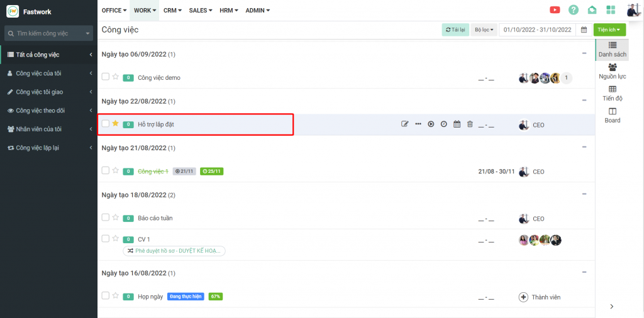644x318 pixels.
Task: Open the CRM menu
Action: (172, 10)
